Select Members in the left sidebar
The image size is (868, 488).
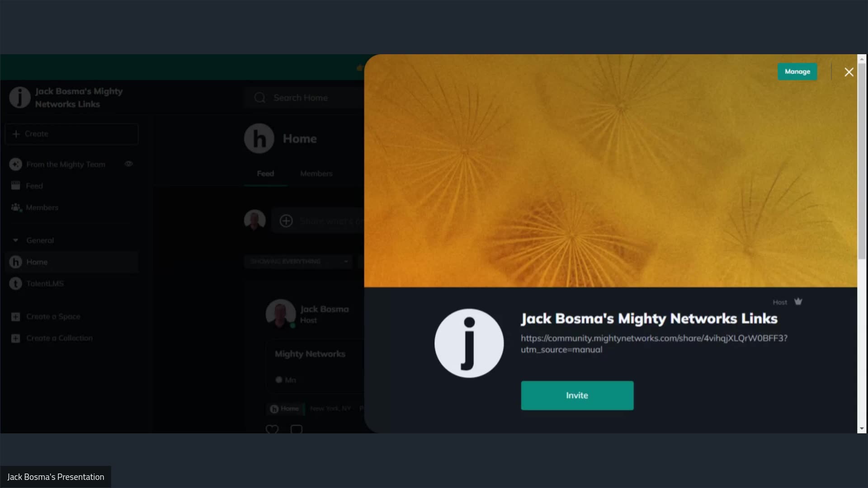(42, 207)
